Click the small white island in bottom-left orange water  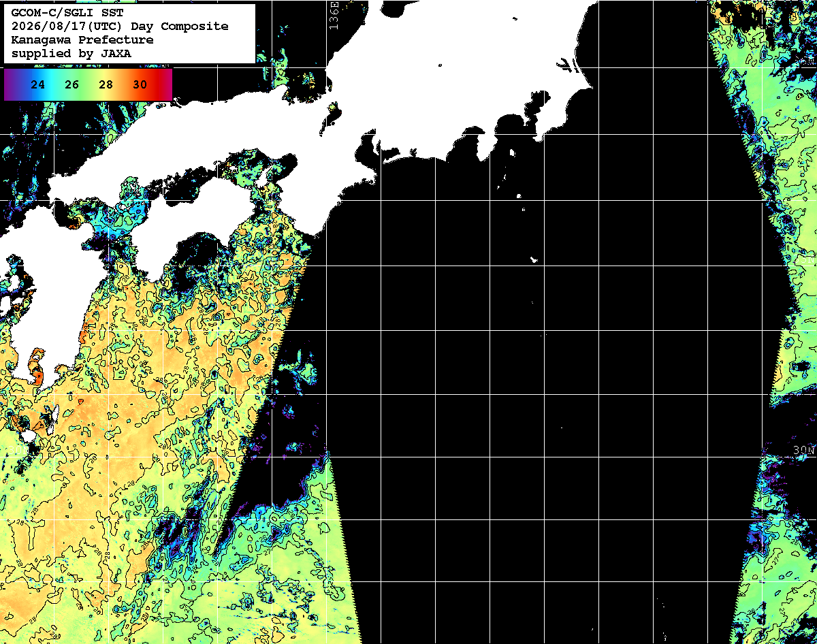[27, 435]
